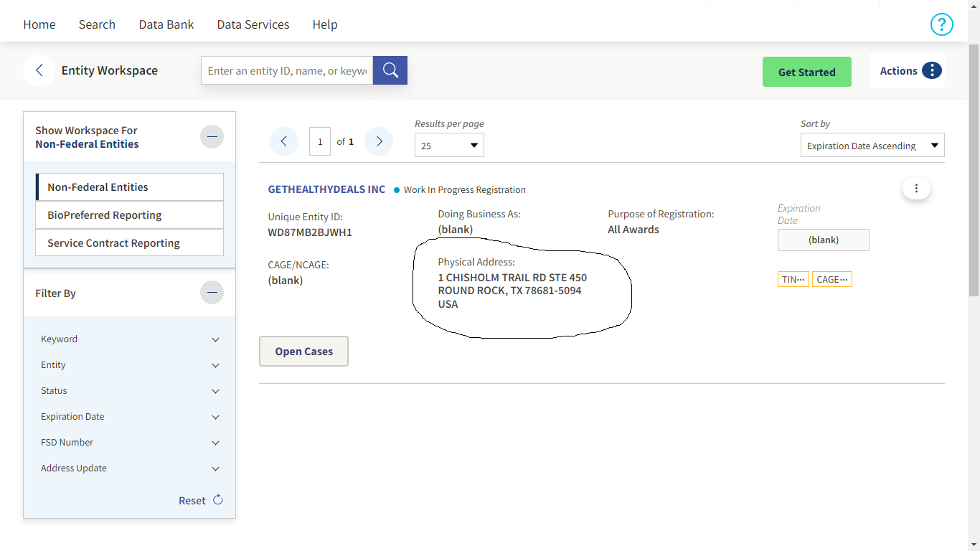Screen dimensions: 980x551
Task: Click the magnifying glass search button
Action: pos(390,70)
